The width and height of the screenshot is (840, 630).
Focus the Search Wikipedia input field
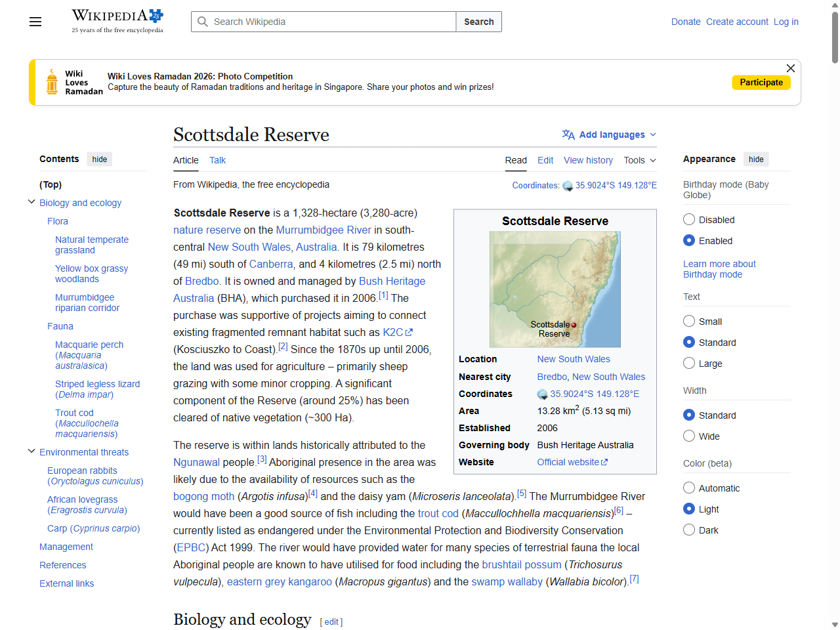tap(324, 22)
